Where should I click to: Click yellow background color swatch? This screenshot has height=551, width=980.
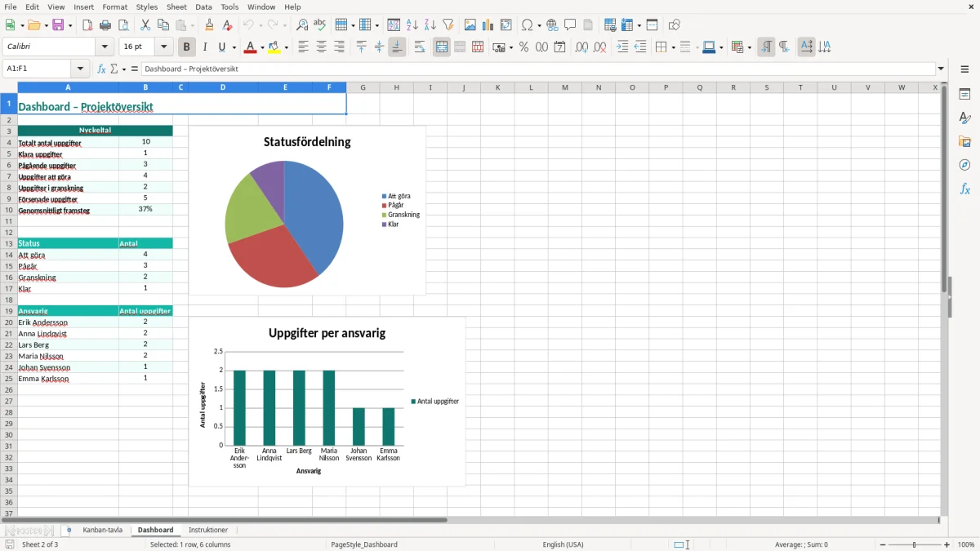[x=274, y=47]
